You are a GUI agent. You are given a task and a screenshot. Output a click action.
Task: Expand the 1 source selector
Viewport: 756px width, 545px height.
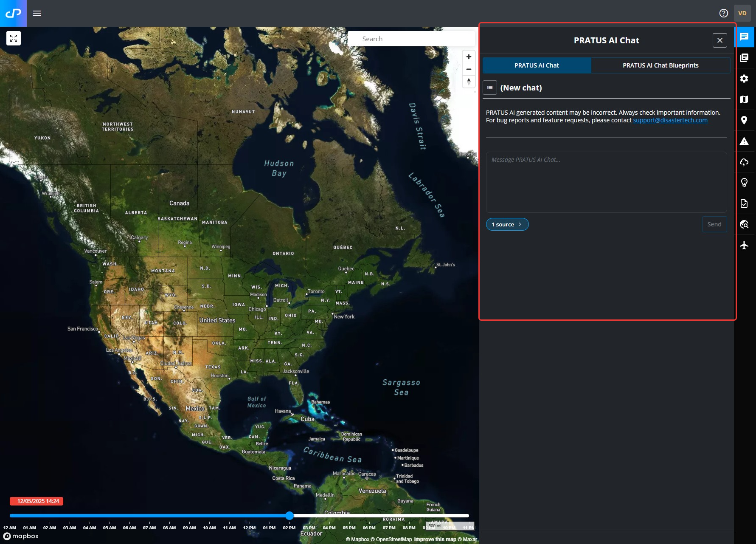(507, 224)
